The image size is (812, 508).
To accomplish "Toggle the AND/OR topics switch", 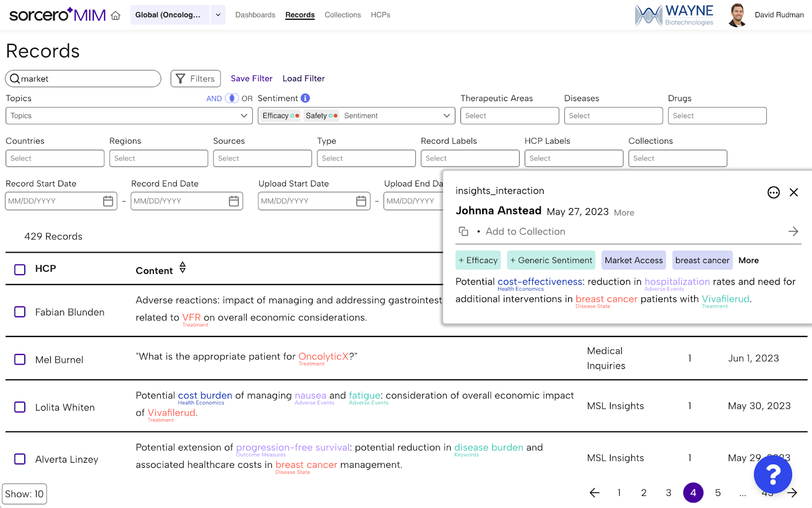I will click(231, 98).
